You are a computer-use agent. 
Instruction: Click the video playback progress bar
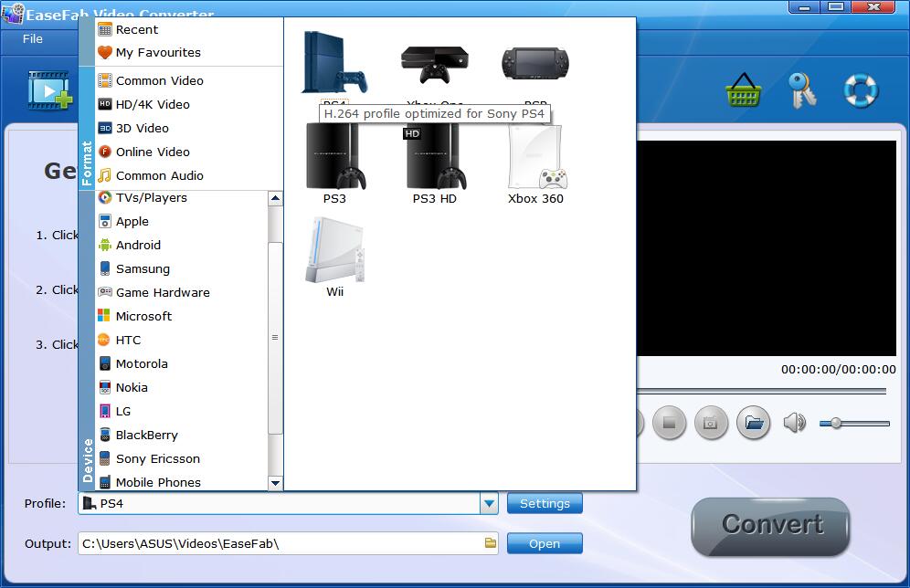coord(761,392)
